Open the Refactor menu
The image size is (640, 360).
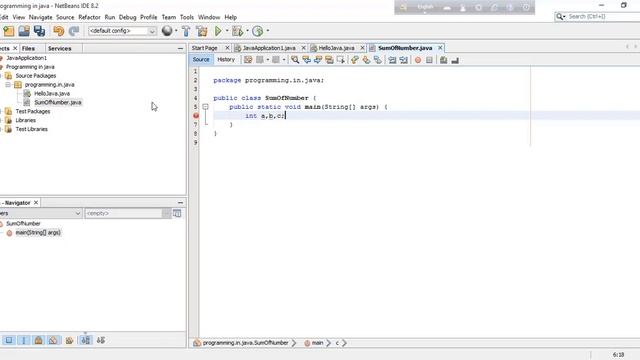click(x=89, y=17)
